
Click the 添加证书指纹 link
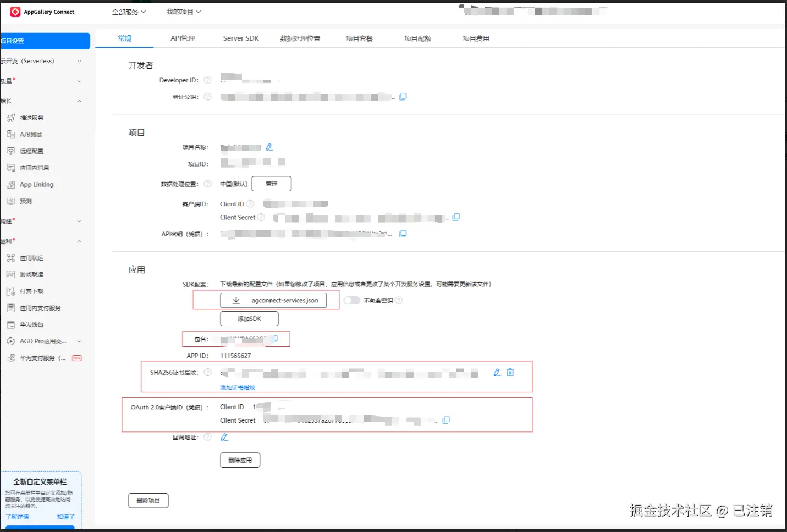pyautogui.click(x=238, y=387)
